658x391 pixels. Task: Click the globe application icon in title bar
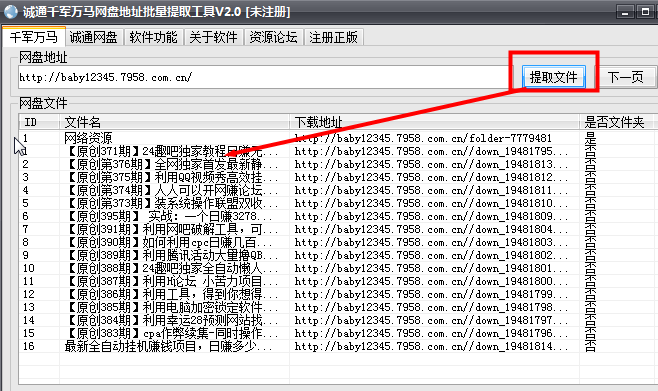tap(11, 12)
